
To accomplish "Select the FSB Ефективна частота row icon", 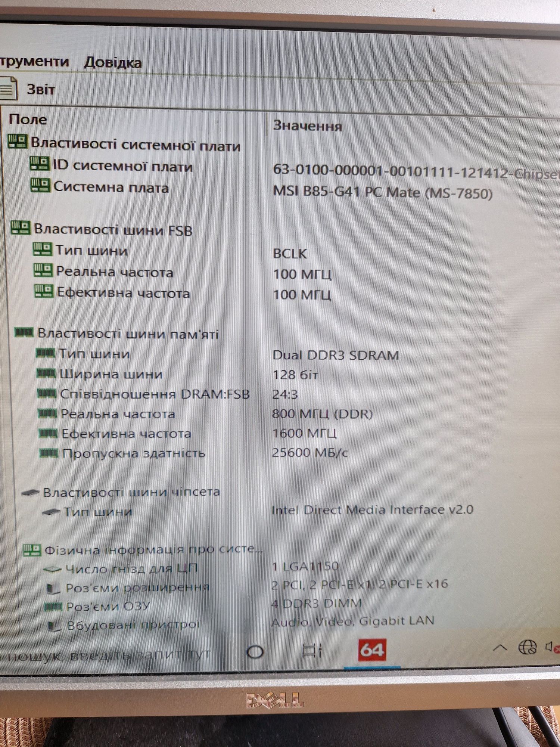I will [x=44, y=291].
